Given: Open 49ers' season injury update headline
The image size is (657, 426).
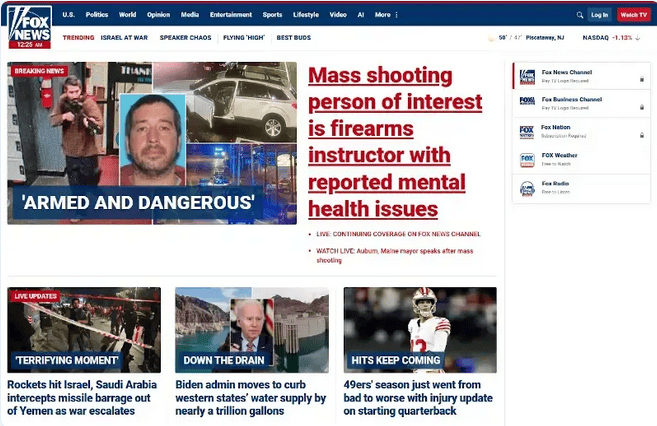Looking at the screenshot, I should pyautogui.click(x=418, y=398).
